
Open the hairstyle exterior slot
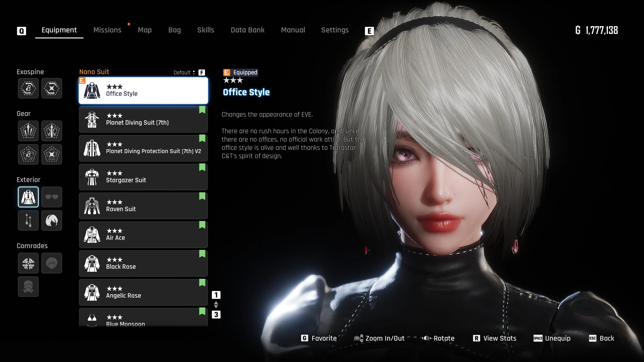(x=52, y=220)
